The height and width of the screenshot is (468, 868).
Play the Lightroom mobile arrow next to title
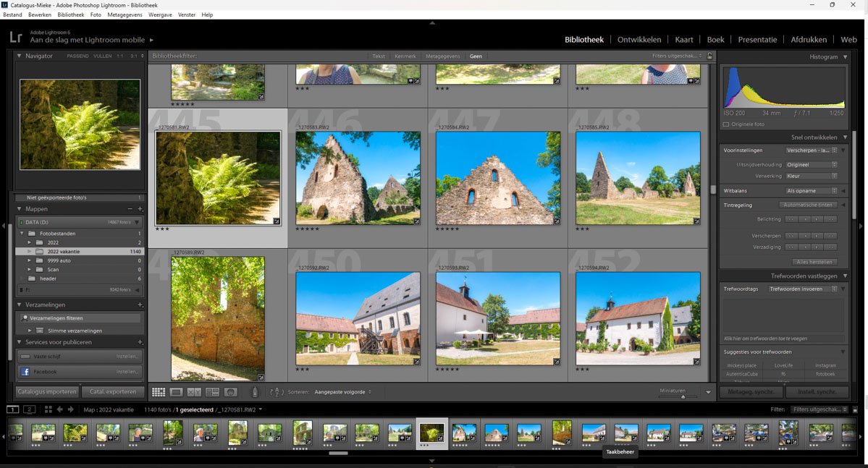coord(152,40)
